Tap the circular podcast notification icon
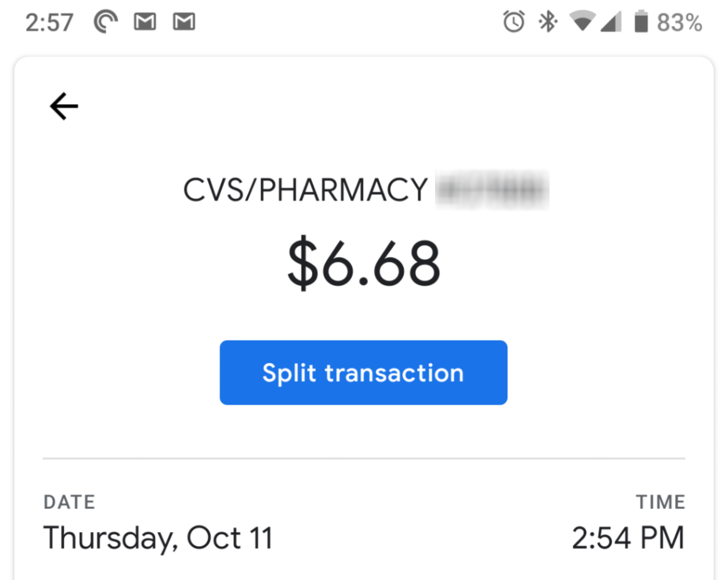The image size is (728, 580). [105, 22]
